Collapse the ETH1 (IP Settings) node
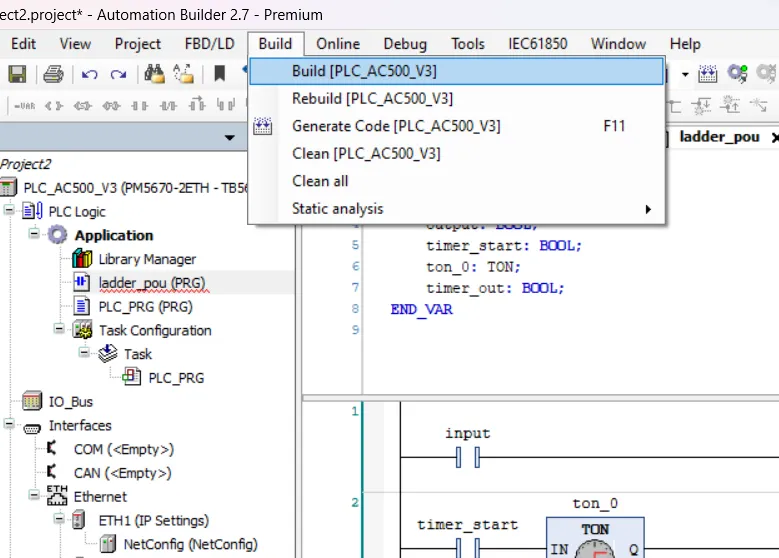This screenshot has width=779, height=558. (x=59, y=519)
